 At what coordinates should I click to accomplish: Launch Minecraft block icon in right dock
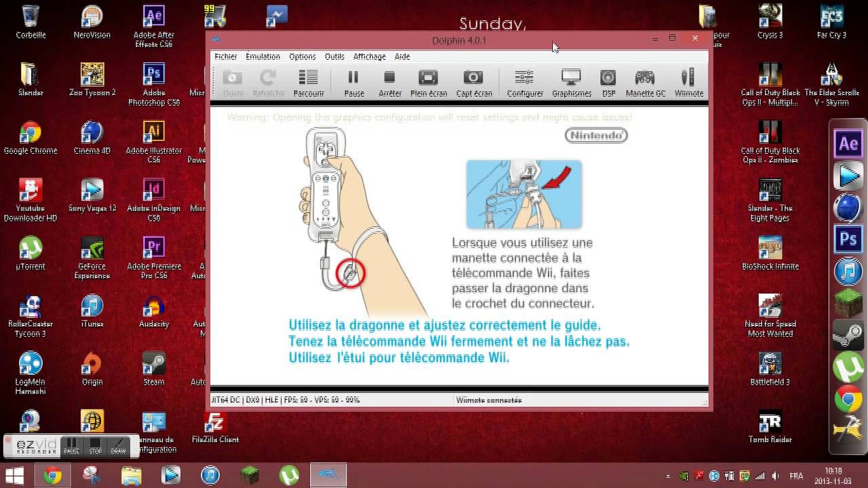tap(848, 303)
